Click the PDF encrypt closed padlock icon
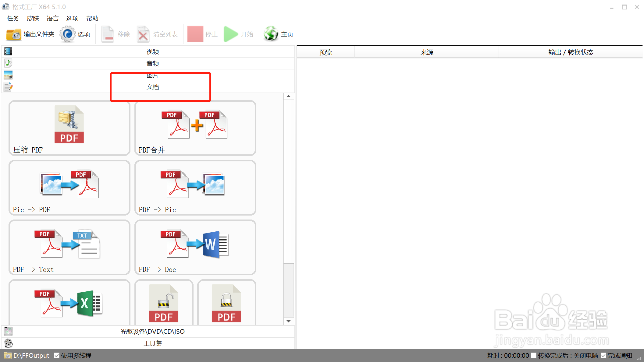 point(226,303)
